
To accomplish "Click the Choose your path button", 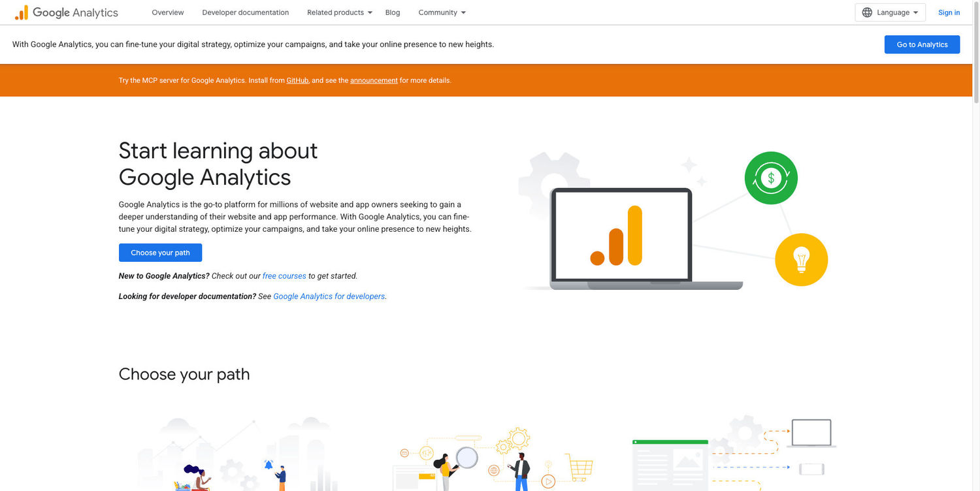I will [x=160, y=253].
